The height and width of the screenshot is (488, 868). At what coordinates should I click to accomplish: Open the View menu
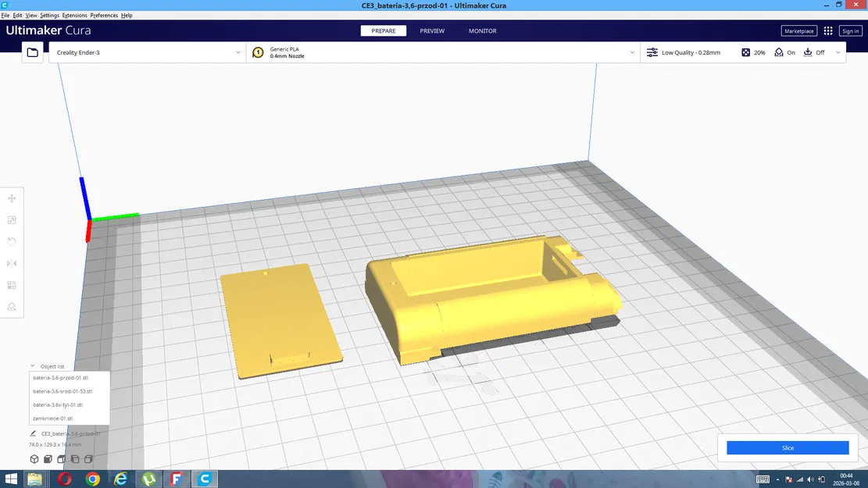point(31,16)
